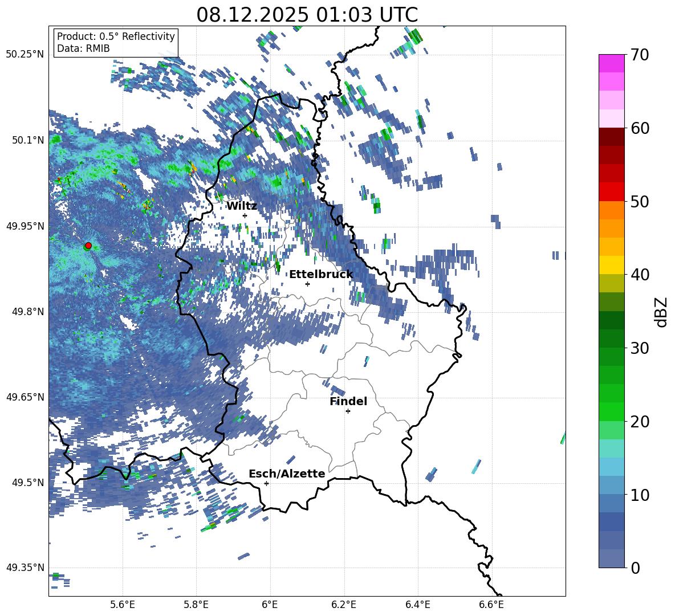
Task: Click the dark red colorbar segment below 60
Action: [611, 137]
